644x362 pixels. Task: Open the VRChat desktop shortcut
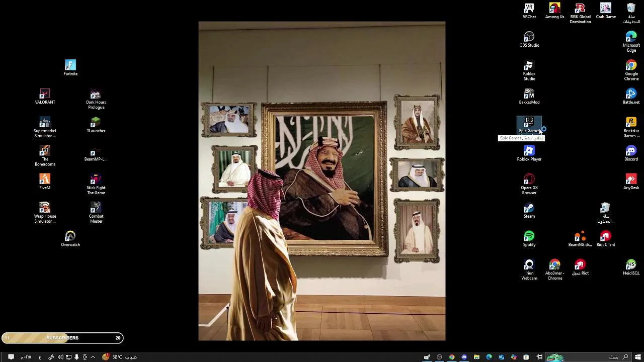(x=529, y=11)
